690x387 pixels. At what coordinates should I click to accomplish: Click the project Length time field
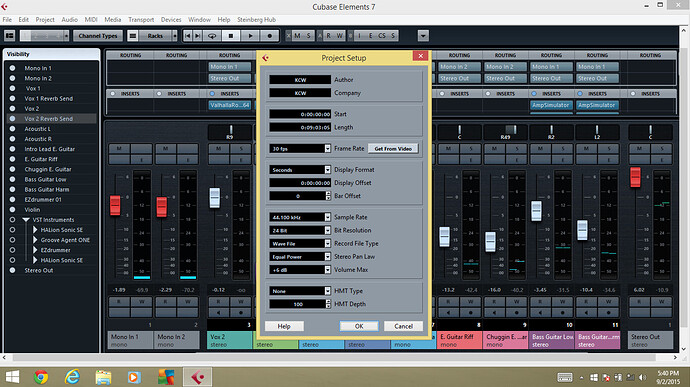point(300,127)
